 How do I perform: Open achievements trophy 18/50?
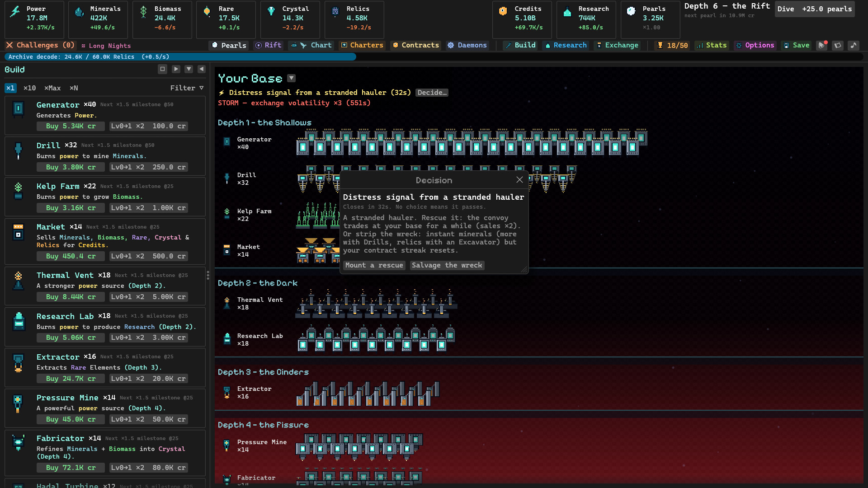click(672, 45)
